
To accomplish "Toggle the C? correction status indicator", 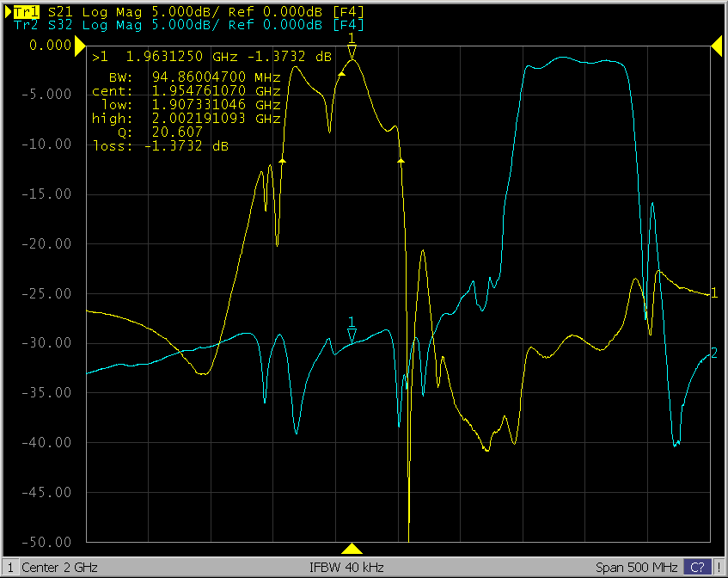I will (697, 568).
